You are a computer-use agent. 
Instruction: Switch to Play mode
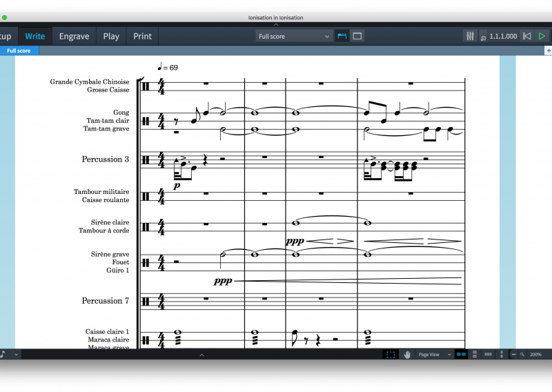(111, 37)
